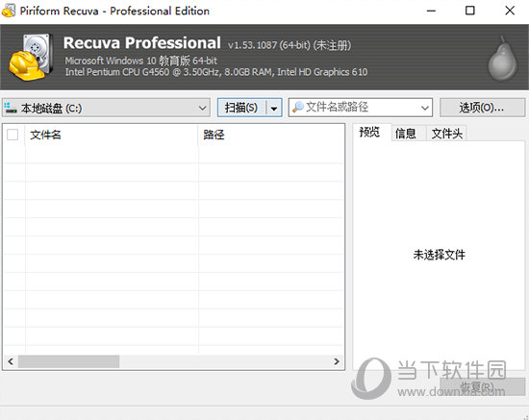Click the horizontal scrollbar thumb
This screenshot has height=420, width=529.
coord(69,361)
